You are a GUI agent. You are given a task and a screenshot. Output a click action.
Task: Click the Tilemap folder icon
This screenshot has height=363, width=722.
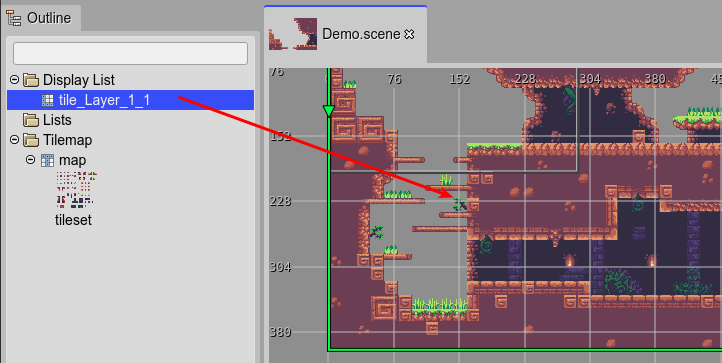click(31, 140)
